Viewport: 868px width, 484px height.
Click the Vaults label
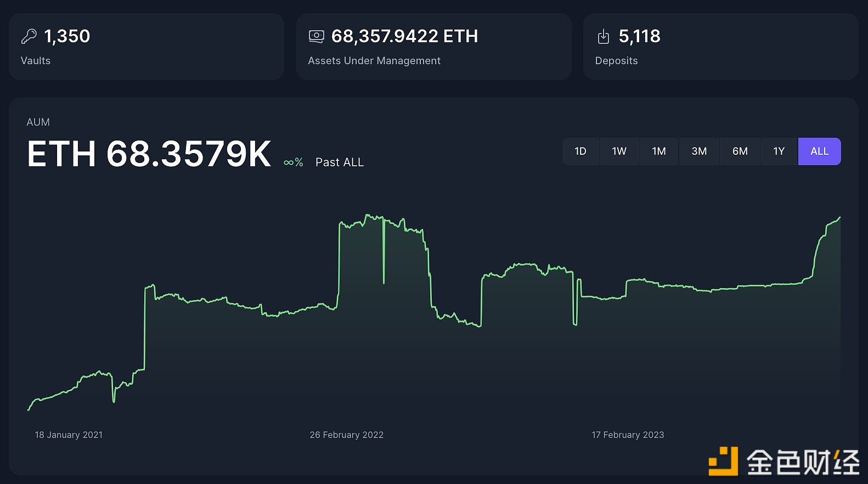tap(36, 61)
